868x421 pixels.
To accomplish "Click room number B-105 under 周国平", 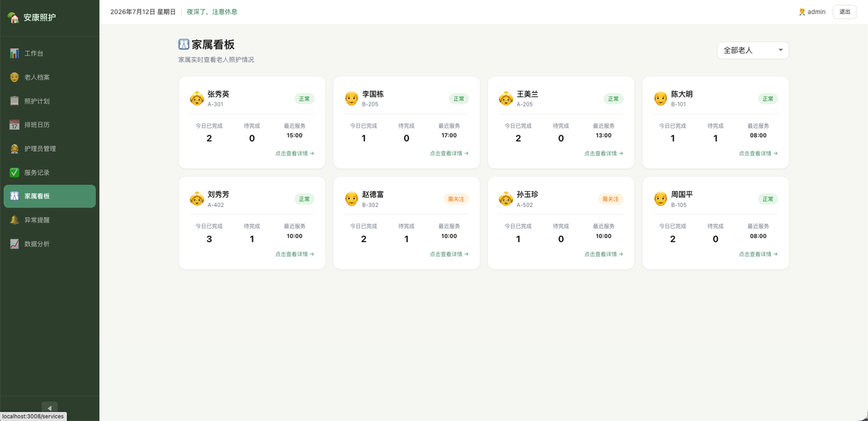I will (x=679, y=205).
